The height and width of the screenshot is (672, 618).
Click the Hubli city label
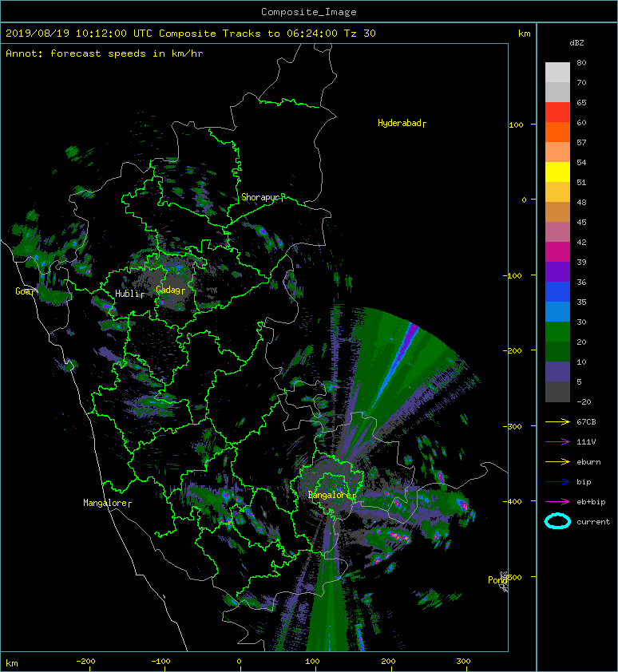coord(129,294)
